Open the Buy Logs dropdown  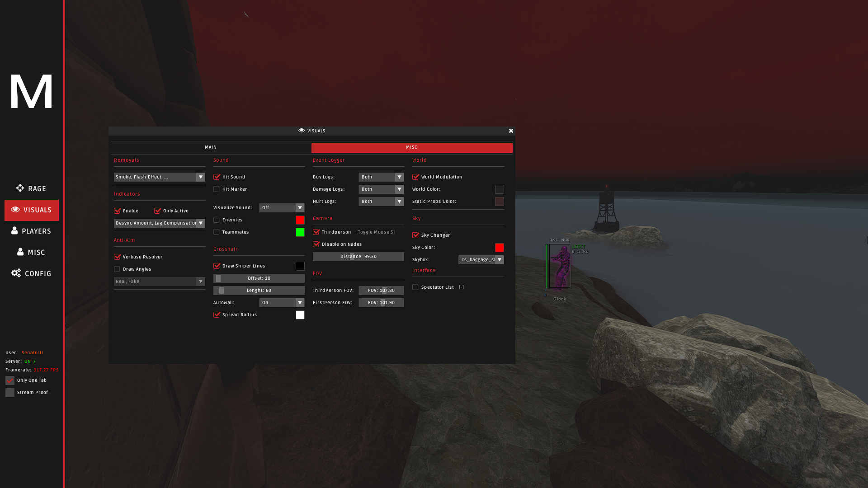(x=381, y=177)
